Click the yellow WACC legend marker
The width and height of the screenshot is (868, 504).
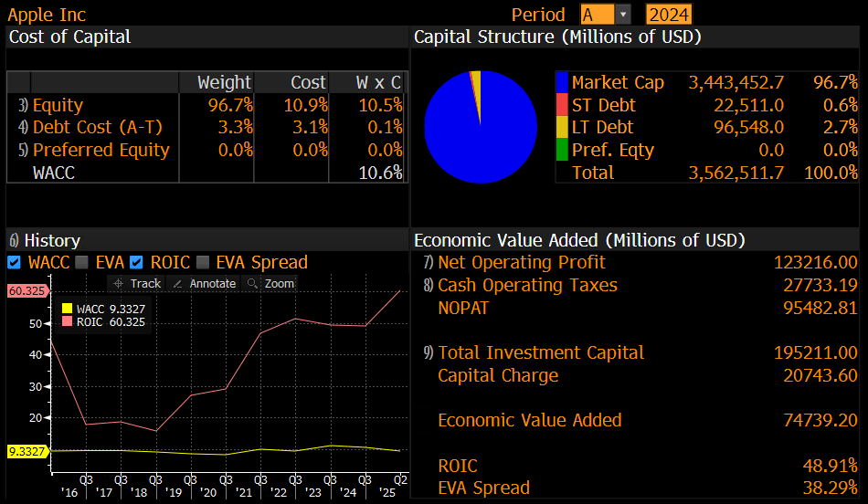click(67, 310)
